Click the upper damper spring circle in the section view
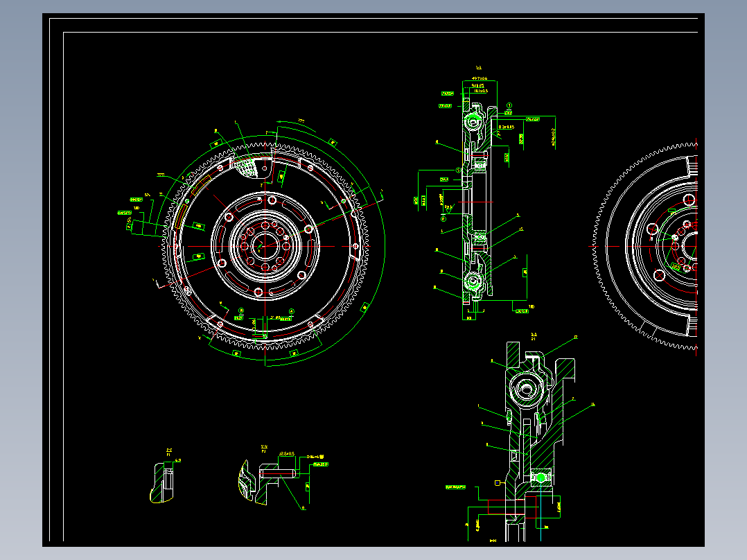This screenshot has width=747, height=560. [473, 121]
